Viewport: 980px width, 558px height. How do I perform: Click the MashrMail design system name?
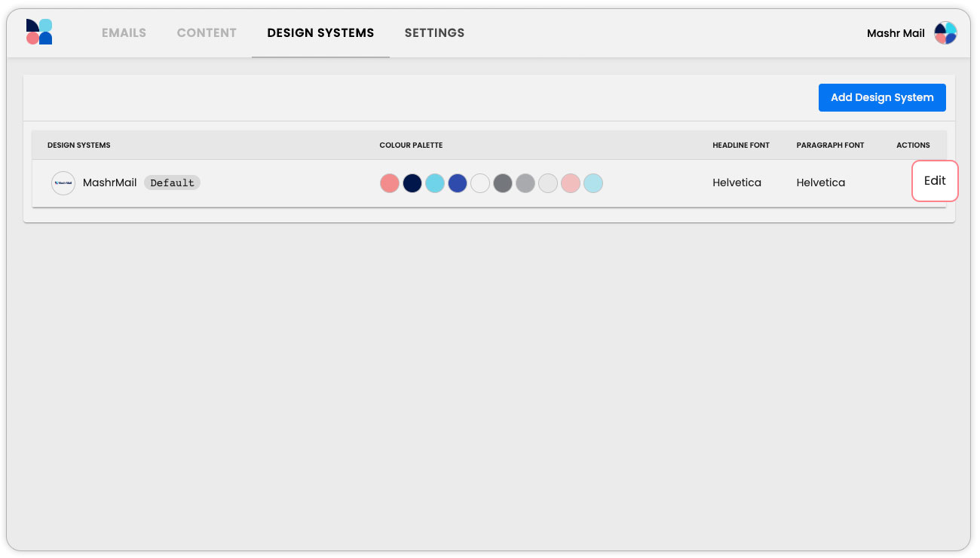point(110,183)
